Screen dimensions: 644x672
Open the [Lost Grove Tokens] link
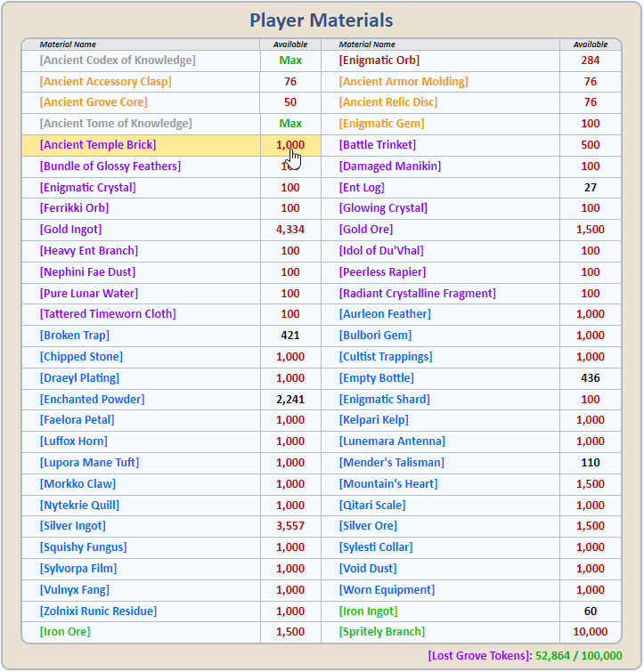click(x=478, y=658)
